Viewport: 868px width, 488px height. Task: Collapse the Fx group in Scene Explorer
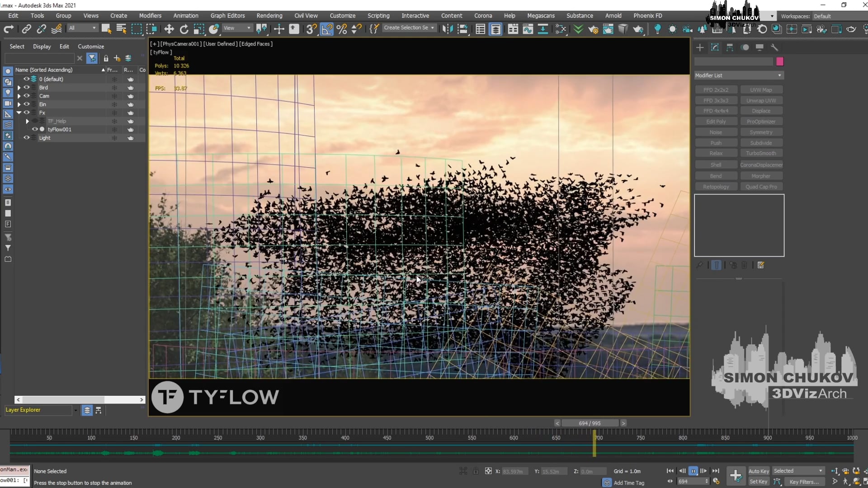[x=19, y=113]
